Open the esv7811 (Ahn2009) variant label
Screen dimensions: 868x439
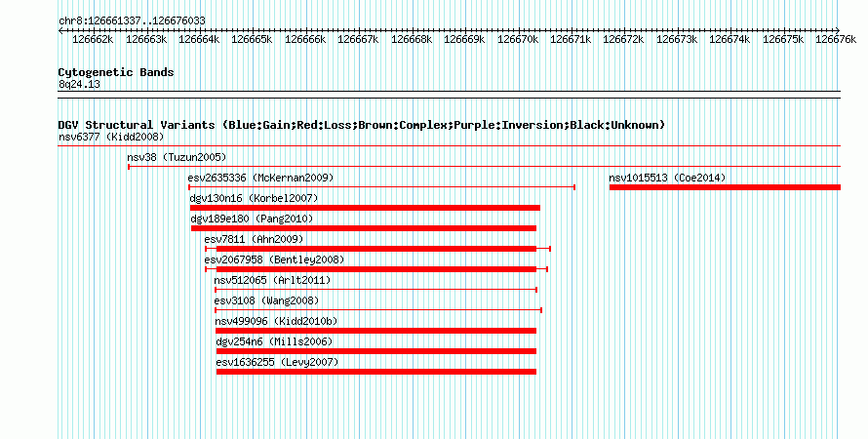tap(255, 239)
